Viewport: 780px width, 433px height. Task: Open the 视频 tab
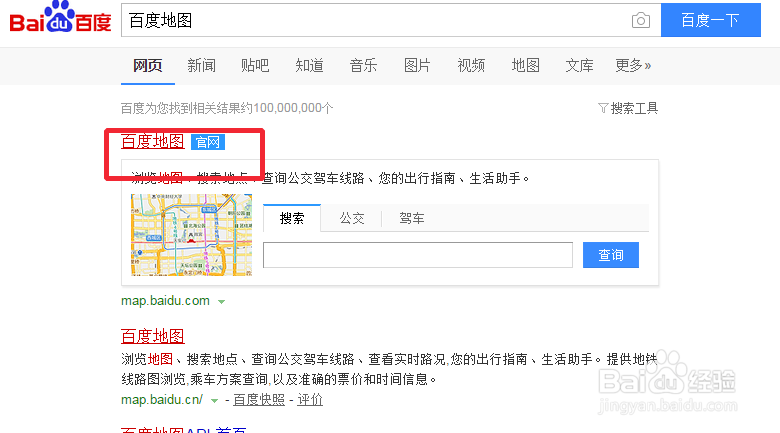click(471, 65)
